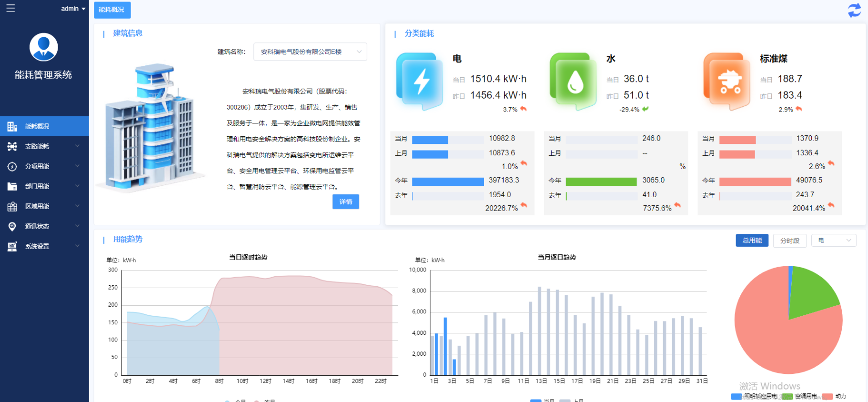Click the 通讯状态 location pin icon
Viewport: 868px width, 402px height.
click(12, 226)
